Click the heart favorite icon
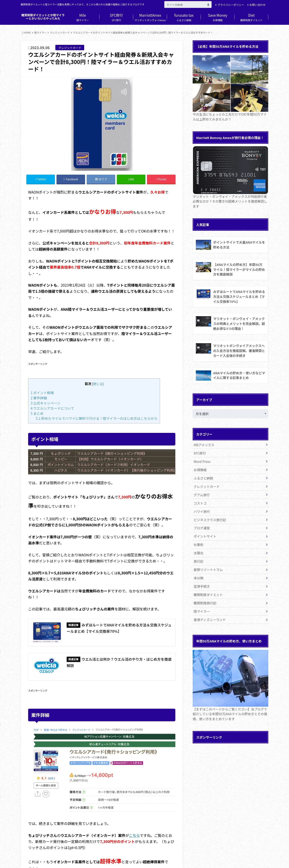 click(46, 794)
